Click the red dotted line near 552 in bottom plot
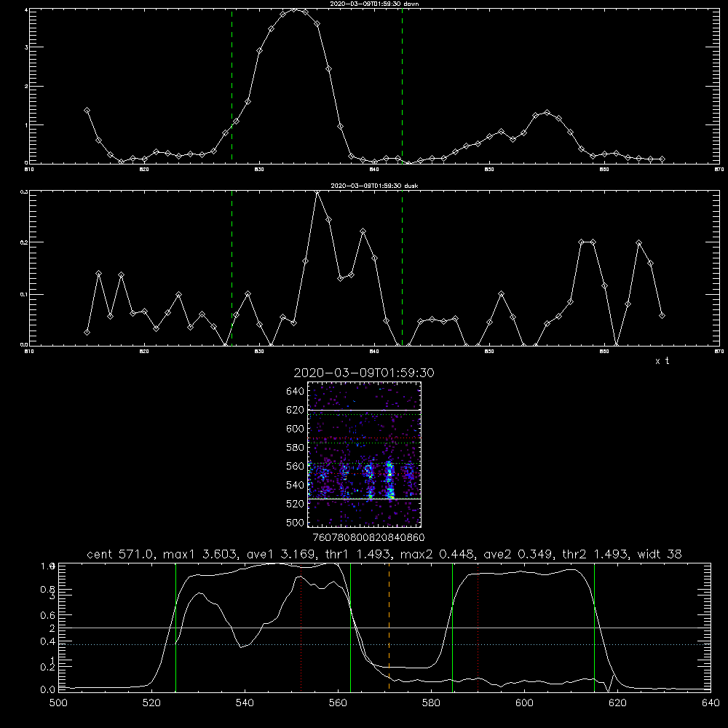 (x=301, y=627)
